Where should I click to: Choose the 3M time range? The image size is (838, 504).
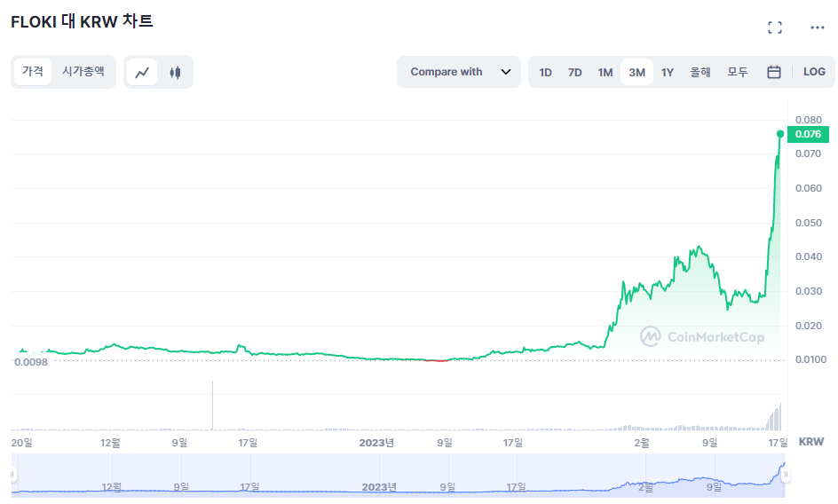636,72
